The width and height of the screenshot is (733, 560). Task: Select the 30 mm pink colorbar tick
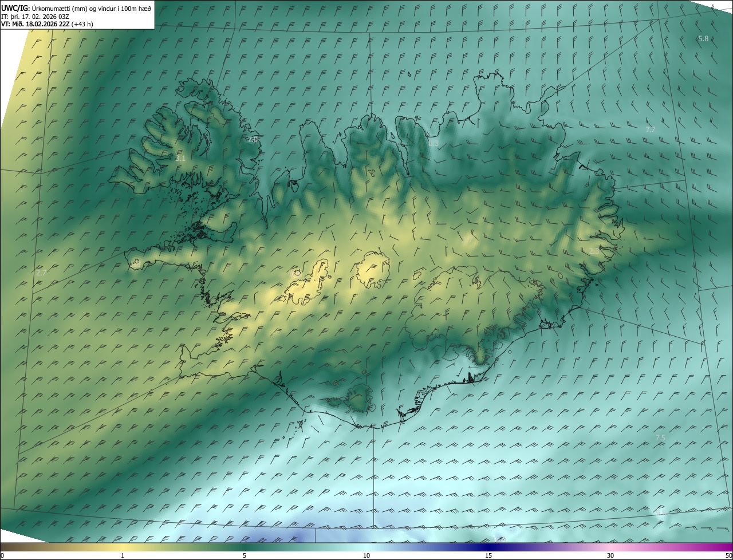pyautogui.click(x=610, y=555)
